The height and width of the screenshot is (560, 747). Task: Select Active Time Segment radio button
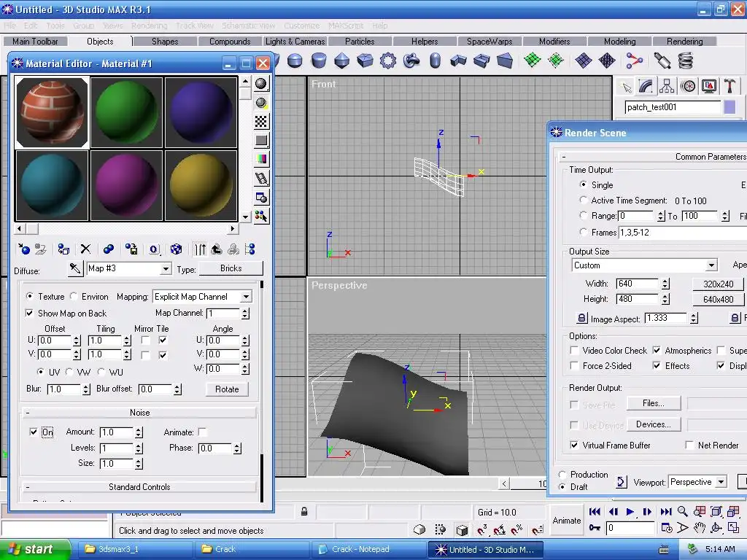(x=583, y=200)
